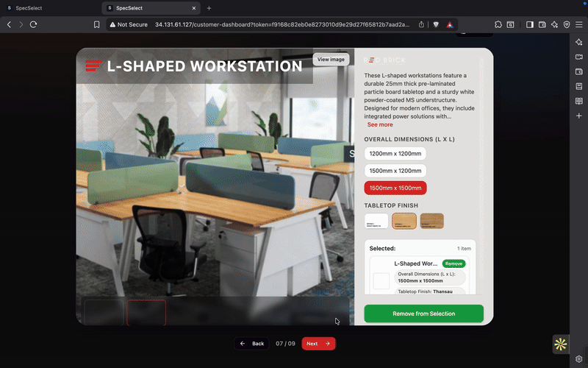The image size is (588, 368).
Task: Select the 1500mm x 1200mm dimension option
Action: pos(395,171)
